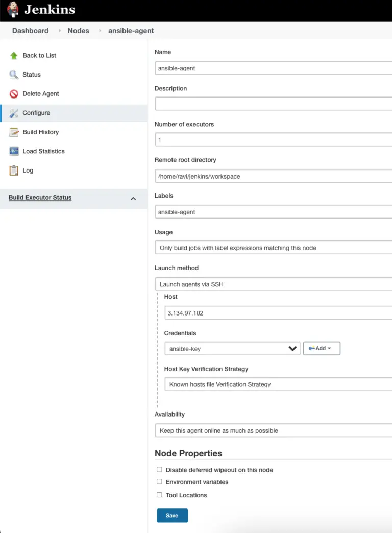
Task: Open the Add credentials dropdown
Action: 322,348
